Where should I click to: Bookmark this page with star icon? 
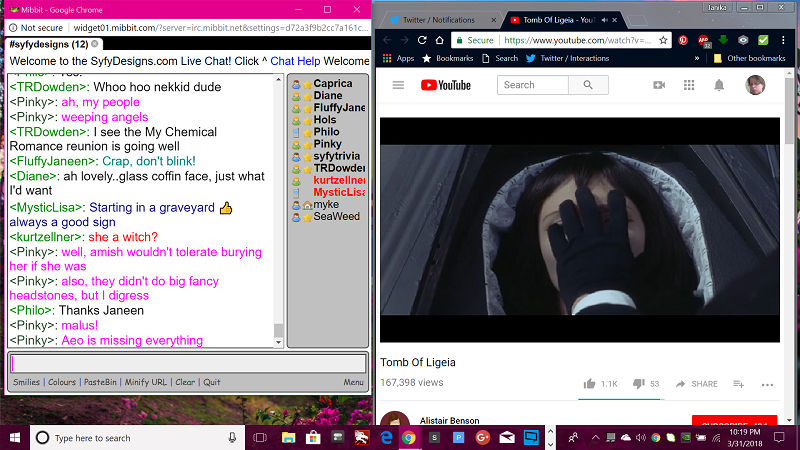coord(663,40)
